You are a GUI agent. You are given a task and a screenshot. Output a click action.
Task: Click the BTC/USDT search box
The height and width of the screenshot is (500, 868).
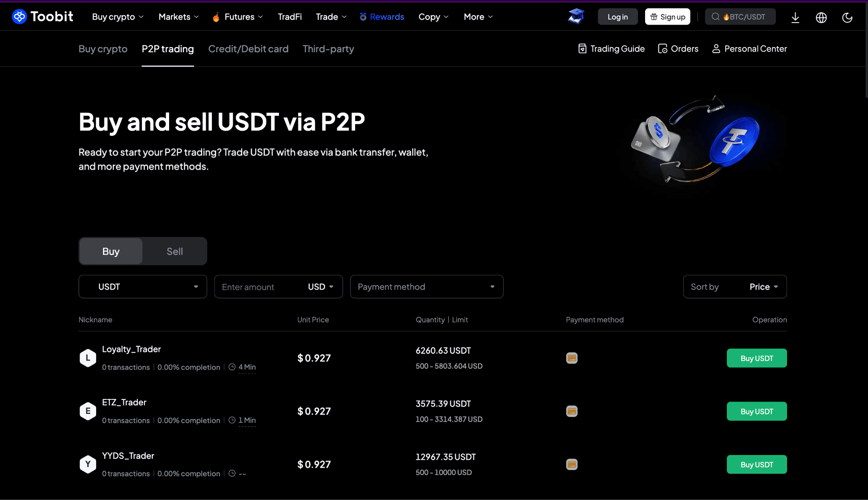(740, 17)
